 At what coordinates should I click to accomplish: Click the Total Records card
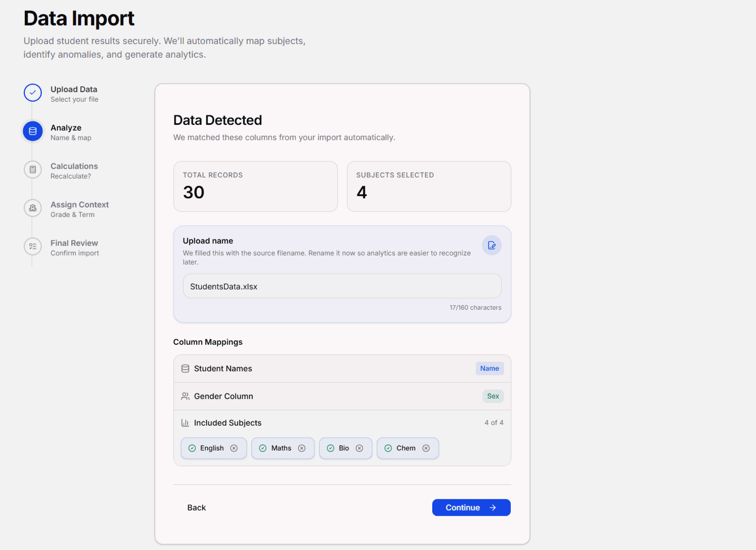click(x=255, y=187)
